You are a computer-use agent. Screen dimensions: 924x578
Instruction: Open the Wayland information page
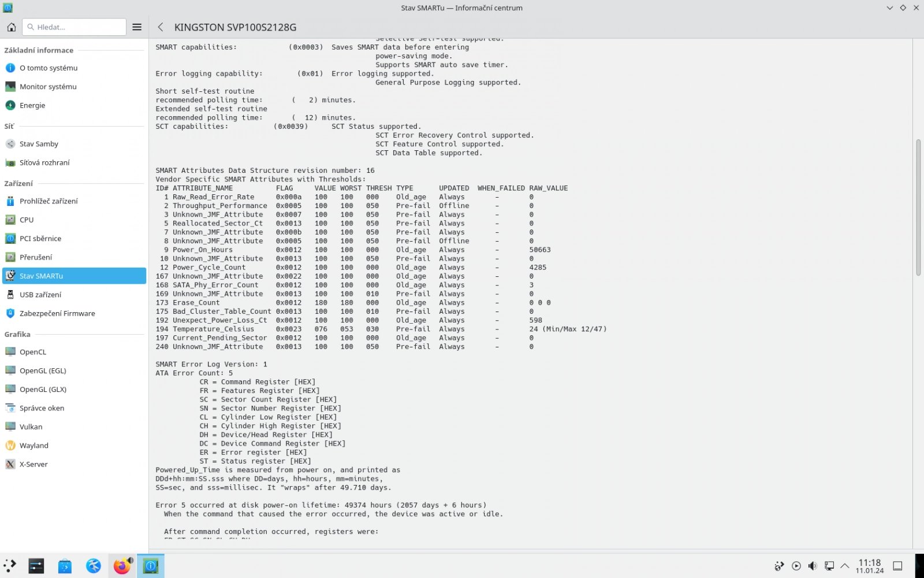click(x=74, y=446)
